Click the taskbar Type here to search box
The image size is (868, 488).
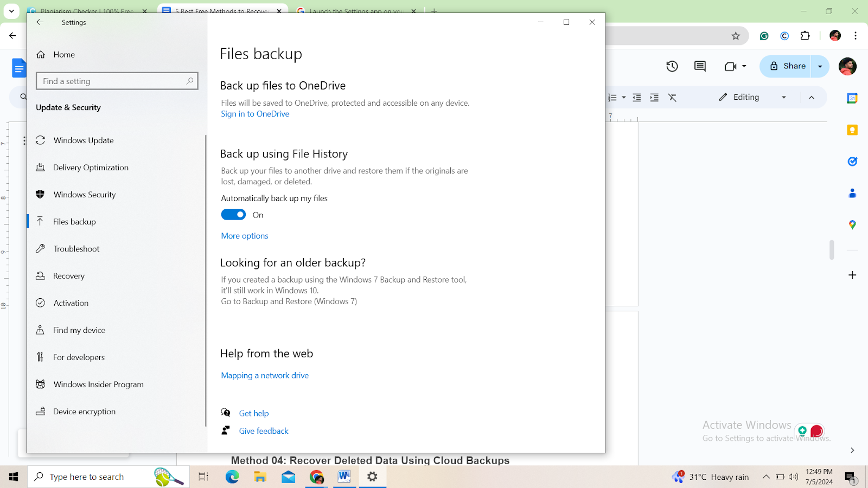[108, 477]
